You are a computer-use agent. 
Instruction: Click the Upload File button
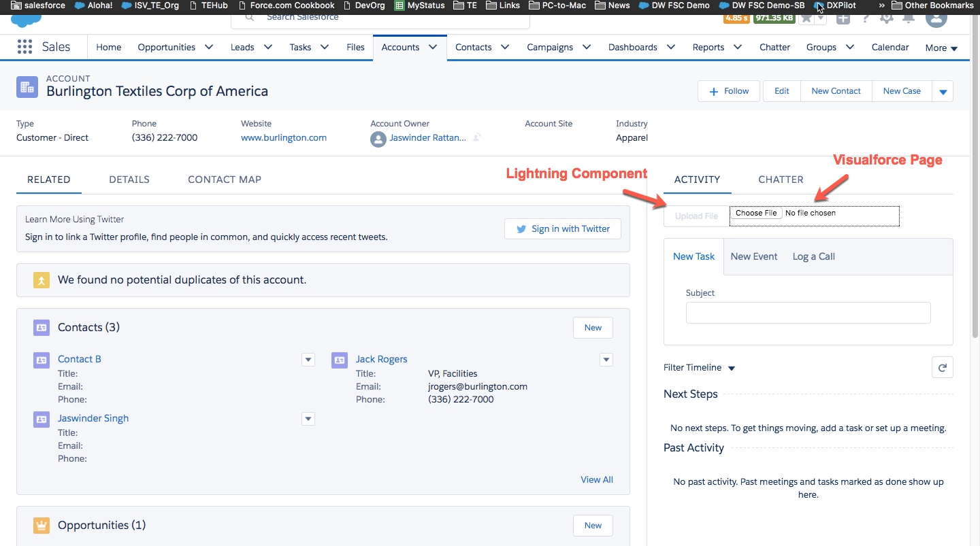point(696,216)
